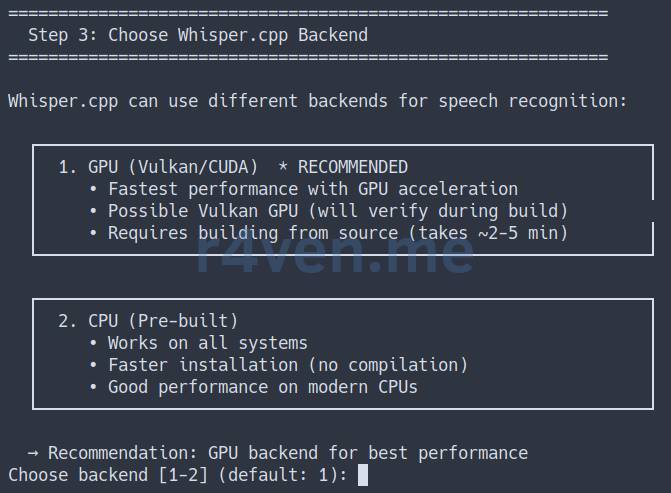Click the bullet before 'Good performance on modern CPUs'
671x493 pixels.
[93, 387]
